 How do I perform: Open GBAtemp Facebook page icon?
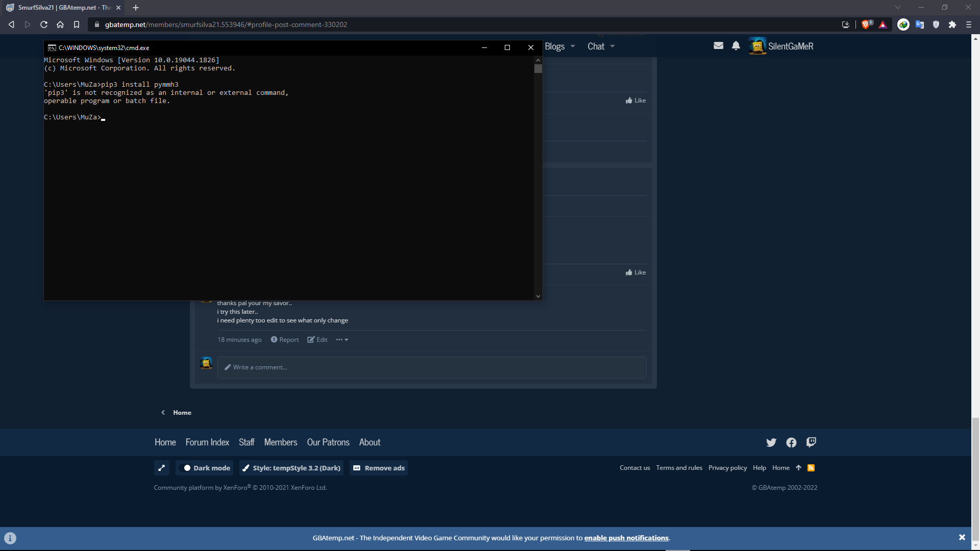[791, 442]
